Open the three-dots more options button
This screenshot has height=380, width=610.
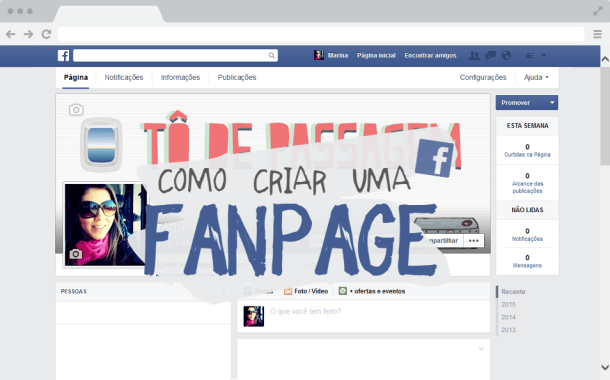point(473,241)
